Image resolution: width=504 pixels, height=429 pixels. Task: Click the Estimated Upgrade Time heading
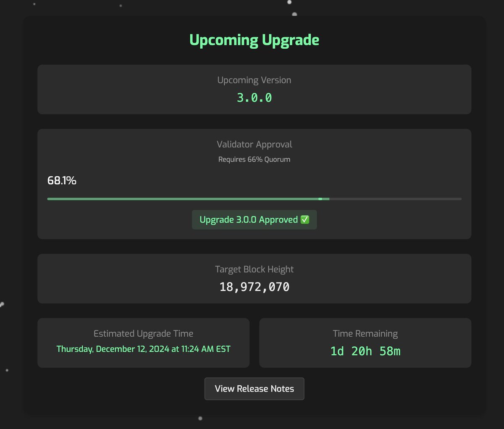(x=143, y=333)
